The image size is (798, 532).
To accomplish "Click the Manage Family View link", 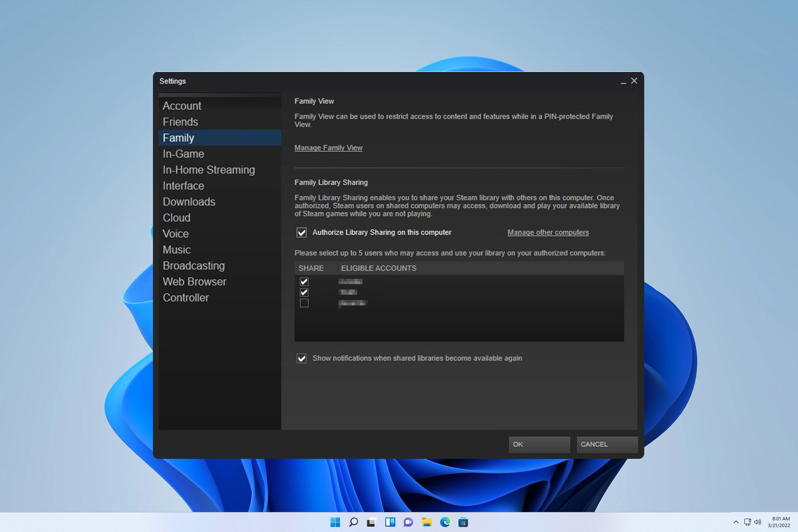I will point(328,148).
